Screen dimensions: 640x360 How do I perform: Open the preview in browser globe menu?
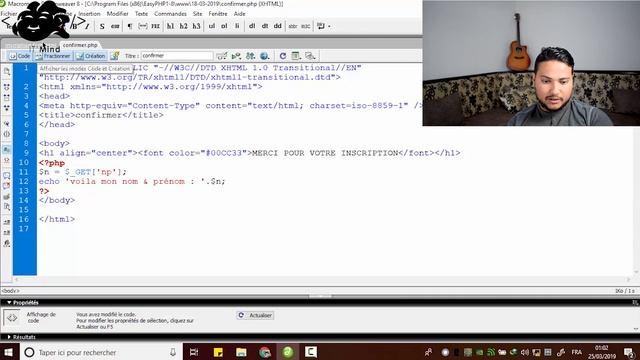(x=265, y=56)
